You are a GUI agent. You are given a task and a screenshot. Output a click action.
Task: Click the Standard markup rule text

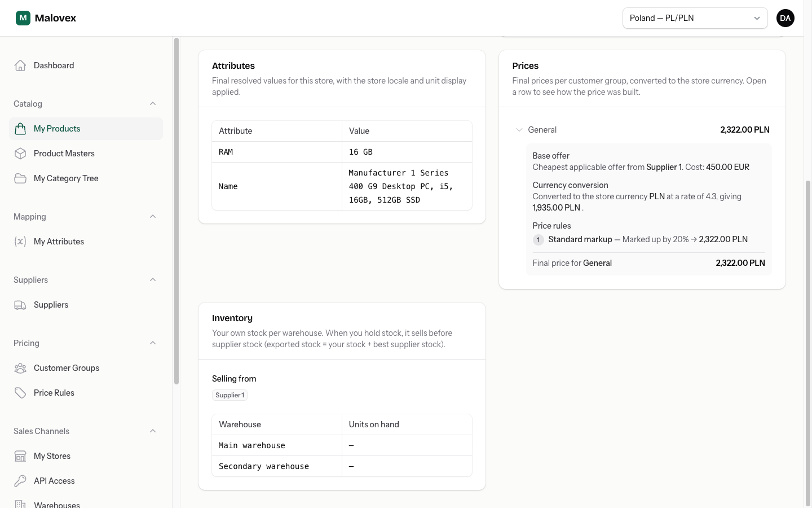(580, 239)
